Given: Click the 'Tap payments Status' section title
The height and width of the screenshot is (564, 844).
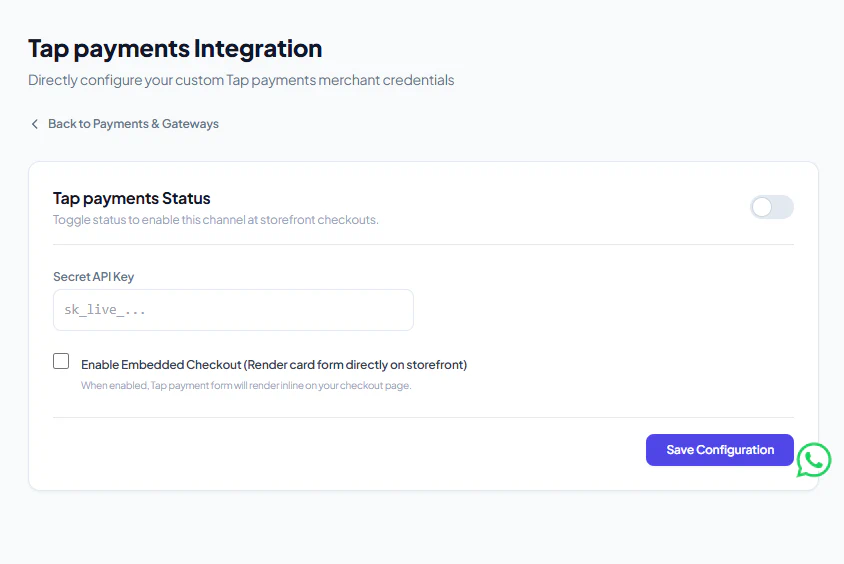Looking at the screenshot, I should tap(131, 198).
